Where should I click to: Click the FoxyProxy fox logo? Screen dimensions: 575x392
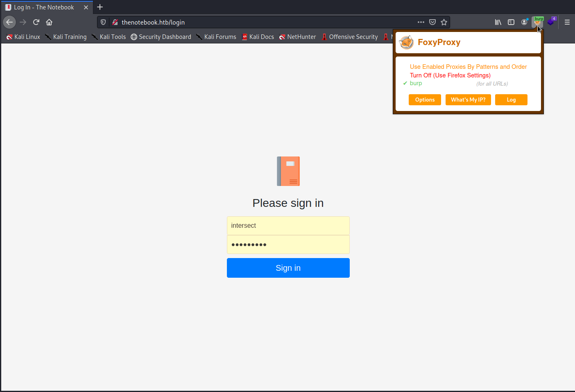(x=406, y=42)
